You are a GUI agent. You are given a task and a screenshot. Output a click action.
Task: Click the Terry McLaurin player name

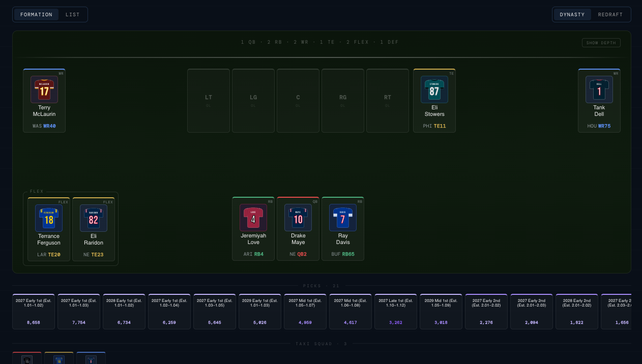pyautogui.click(x=44, y=111)
